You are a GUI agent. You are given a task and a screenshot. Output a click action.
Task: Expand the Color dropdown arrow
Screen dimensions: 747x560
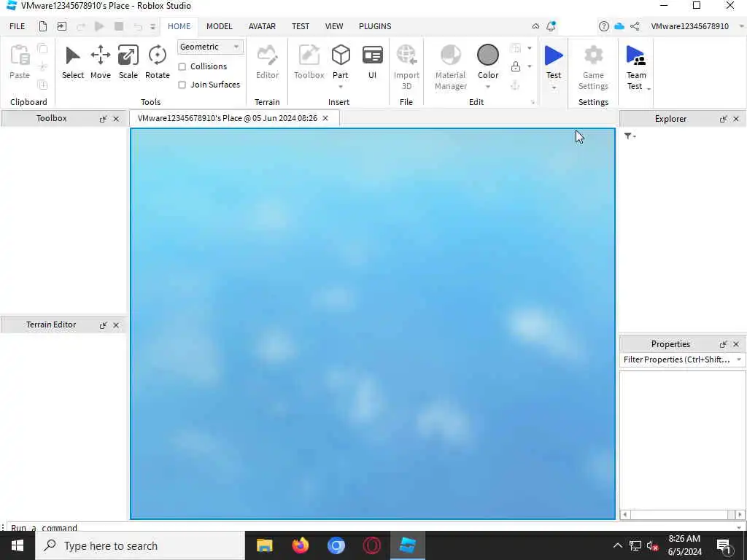pos(488,87)
